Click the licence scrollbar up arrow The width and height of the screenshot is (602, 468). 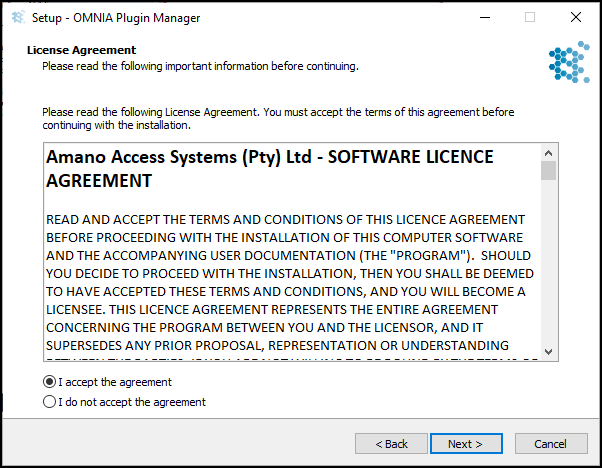[x=549, y=153]
